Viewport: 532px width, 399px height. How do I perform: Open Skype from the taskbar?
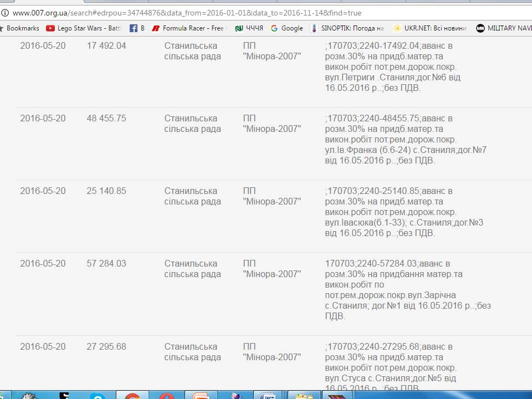coord(98,396)
